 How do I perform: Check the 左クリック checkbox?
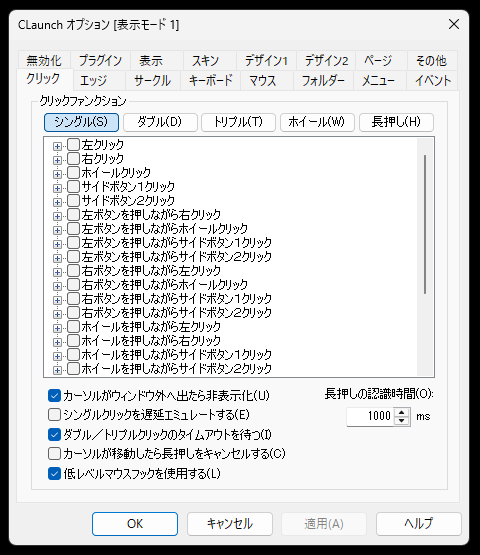(73, 144)
